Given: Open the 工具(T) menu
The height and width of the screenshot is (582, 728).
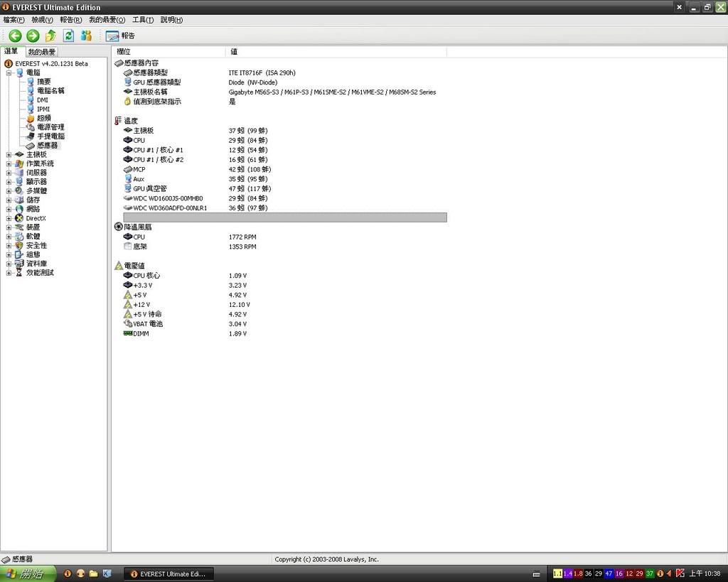Looking at the screenshot, I should 142,20.
